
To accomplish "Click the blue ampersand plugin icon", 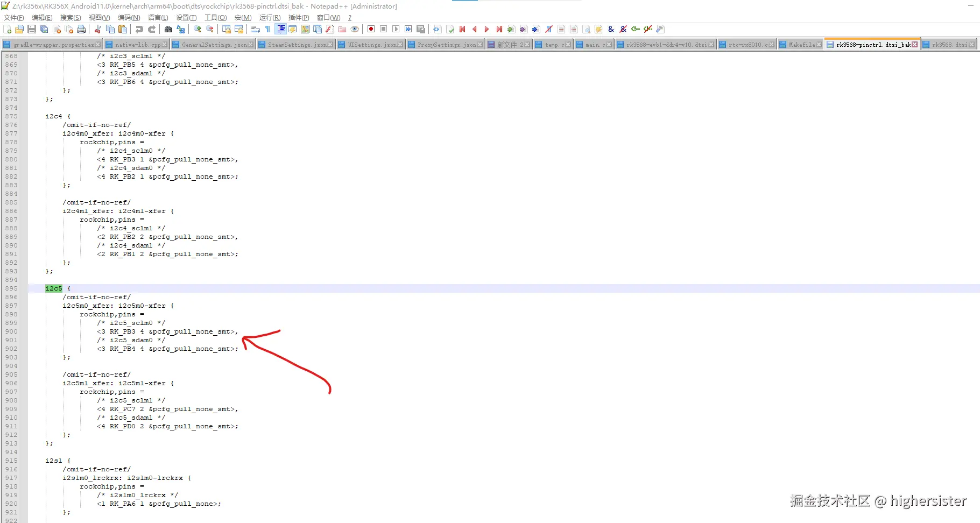I will click(611, 29).
